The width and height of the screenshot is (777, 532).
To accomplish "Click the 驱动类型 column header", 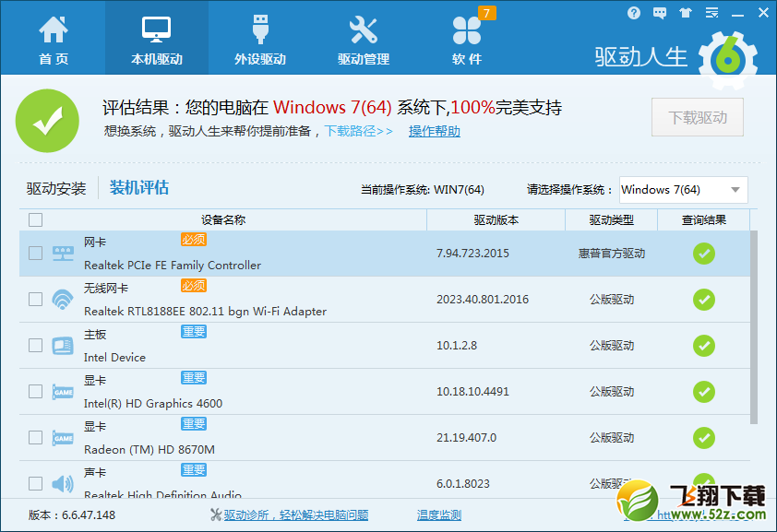I will [x=612, y=219].
